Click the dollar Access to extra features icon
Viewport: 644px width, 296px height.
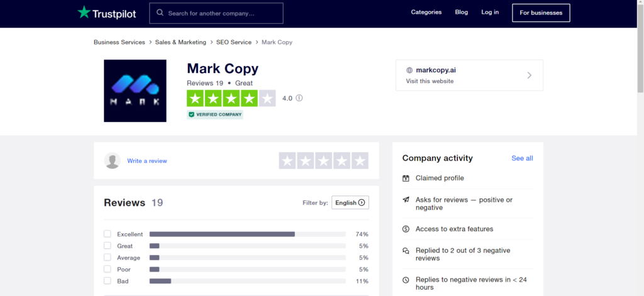pos(406,229)
